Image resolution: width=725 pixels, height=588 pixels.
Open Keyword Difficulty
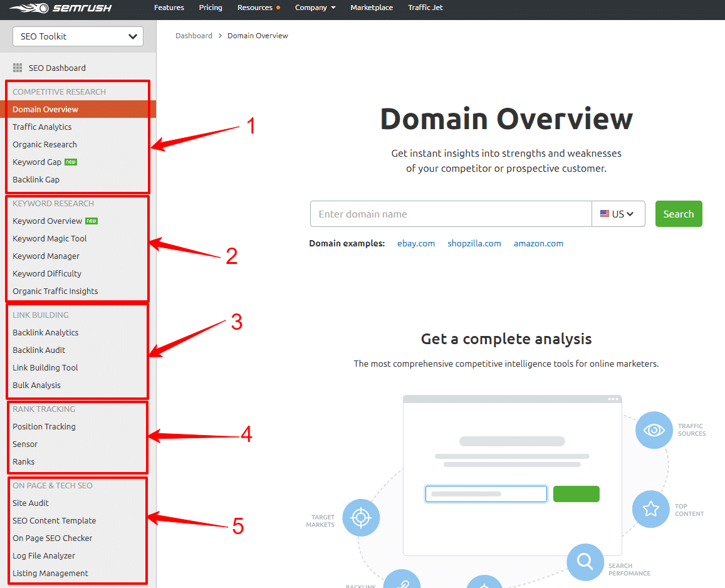tap(47, 274)
